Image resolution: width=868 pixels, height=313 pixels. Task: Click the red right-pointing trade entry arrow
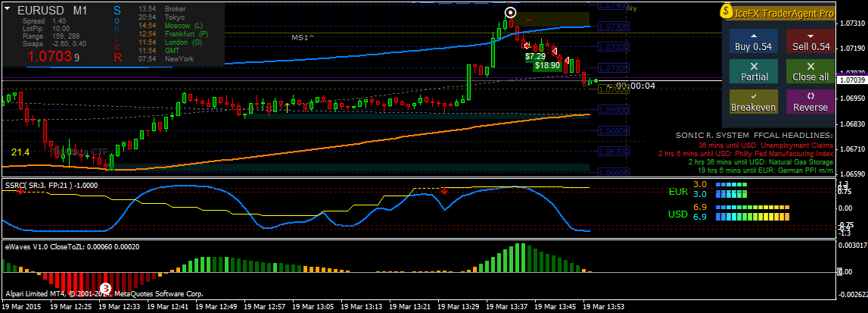pyautogui.click(x=527, y=46)
